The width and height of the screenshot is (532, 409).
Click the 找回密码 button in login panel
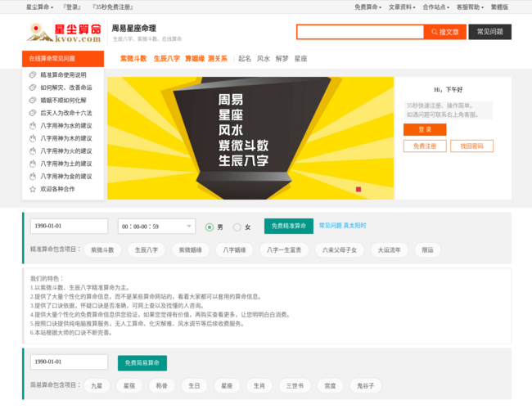coord(471,146)
